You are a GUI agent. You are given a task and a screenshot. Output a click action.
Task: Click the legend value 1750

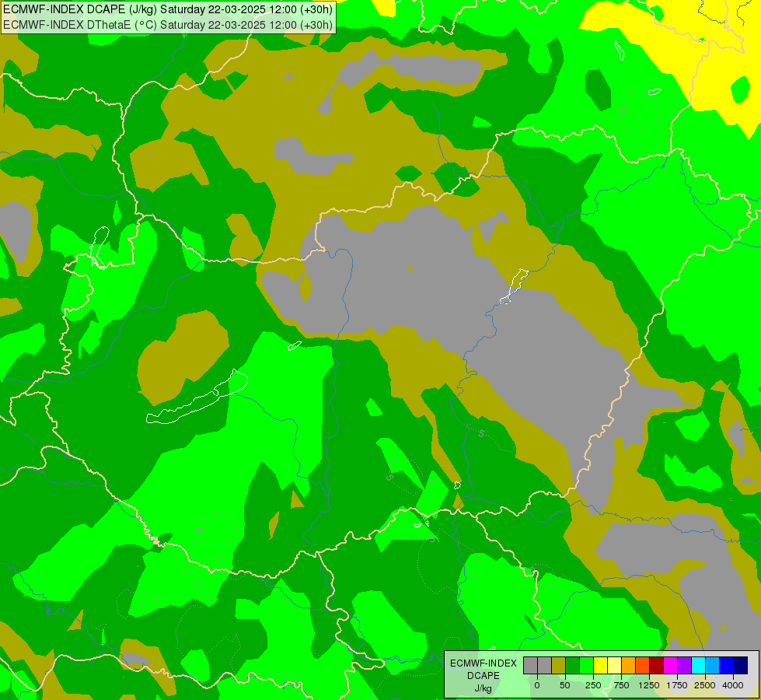[677, 685]
